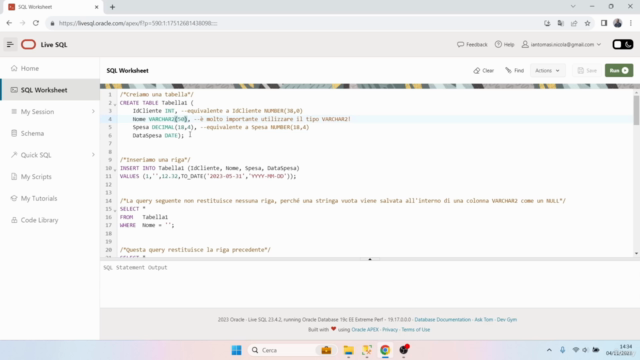
Task: Click the Feedback button
Action: (x=472, y=44)
